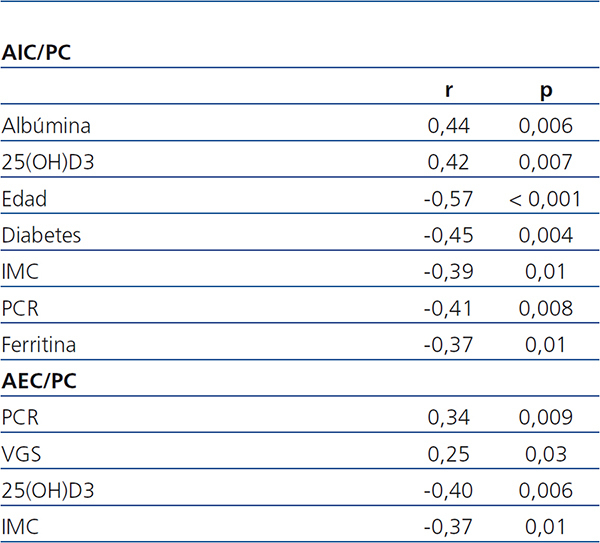
Task: Select the AEC/PC section heading
Action: coord(41,381)
